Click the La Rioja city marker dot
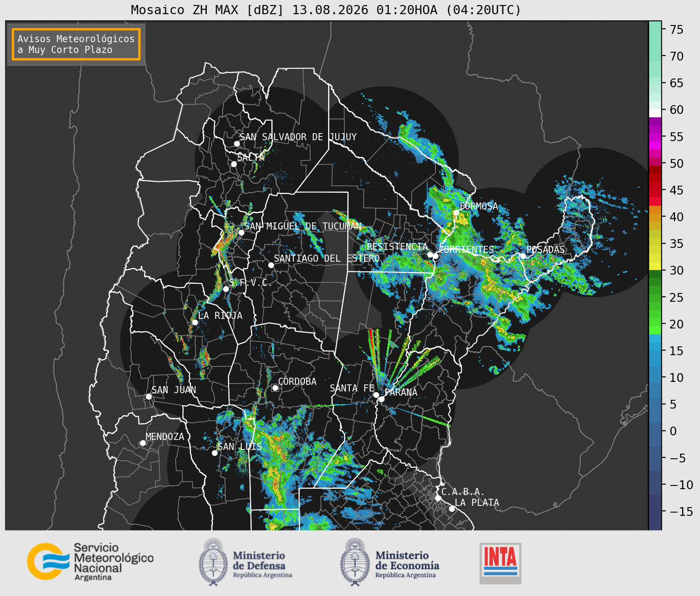 click(195, 322)
